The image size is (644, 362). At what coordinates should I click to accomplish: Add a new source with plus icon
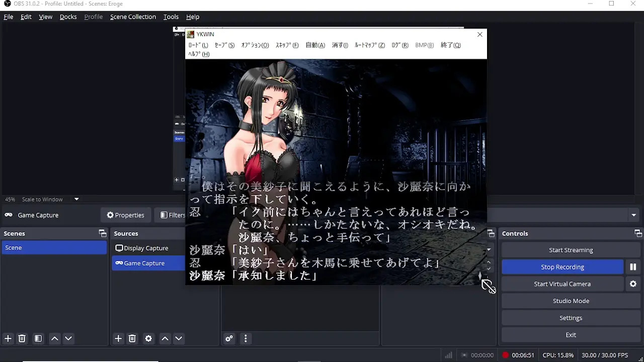coord(118,339)
